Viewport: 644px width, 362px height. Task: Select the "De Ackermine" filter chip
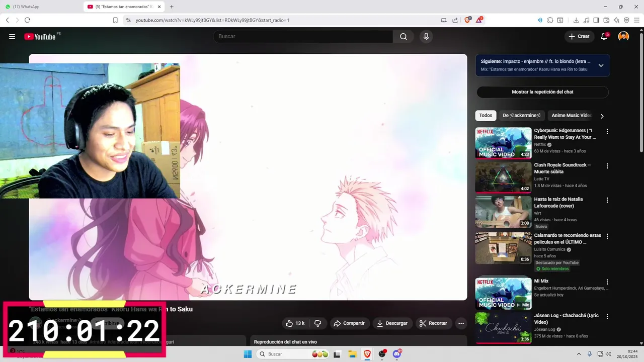coord(522,116)
